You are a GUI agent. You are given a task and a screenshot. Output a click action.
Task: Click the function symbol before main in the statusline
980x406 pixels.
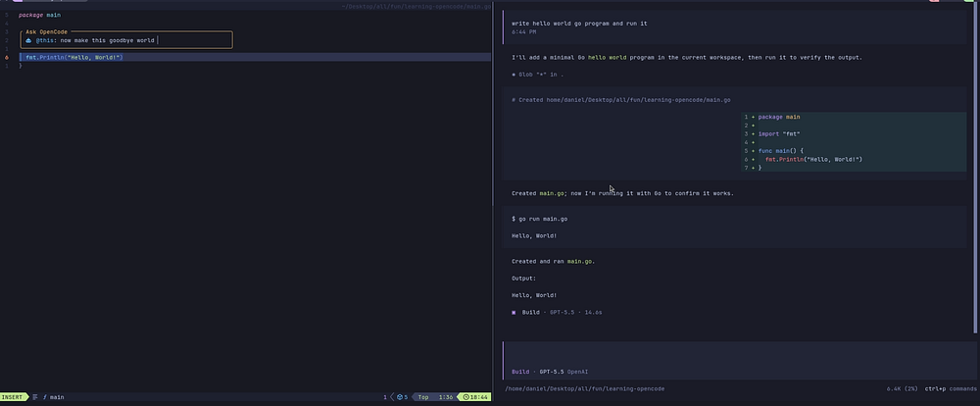tap(45, 397)
